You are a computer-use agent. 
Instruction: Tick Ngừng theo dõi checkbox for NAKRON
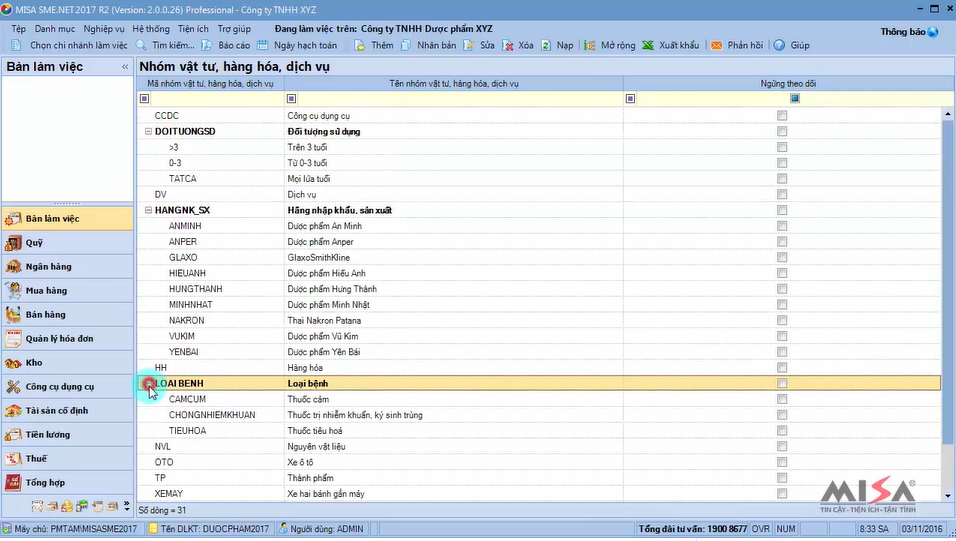pyautogui.click(x=782, y=320)
